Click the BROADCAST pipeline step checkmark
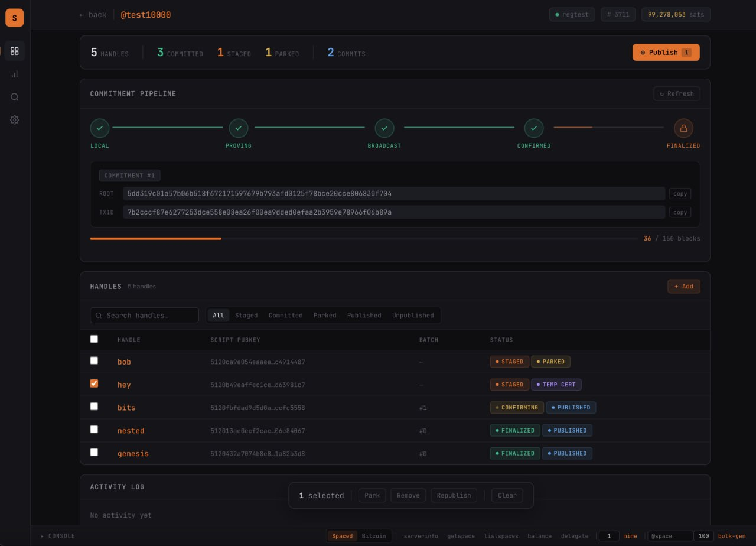 [384, 128]
